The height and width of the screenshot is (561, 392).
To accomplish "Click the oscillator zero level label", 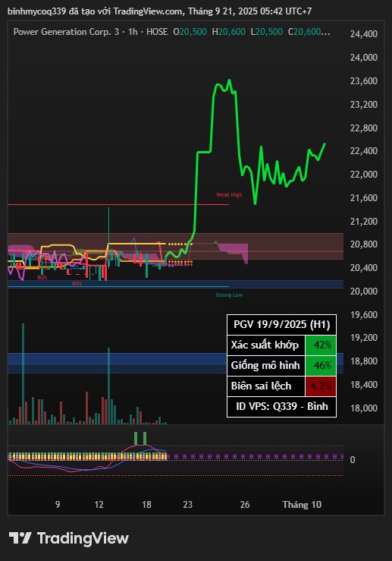I will 353,460.
